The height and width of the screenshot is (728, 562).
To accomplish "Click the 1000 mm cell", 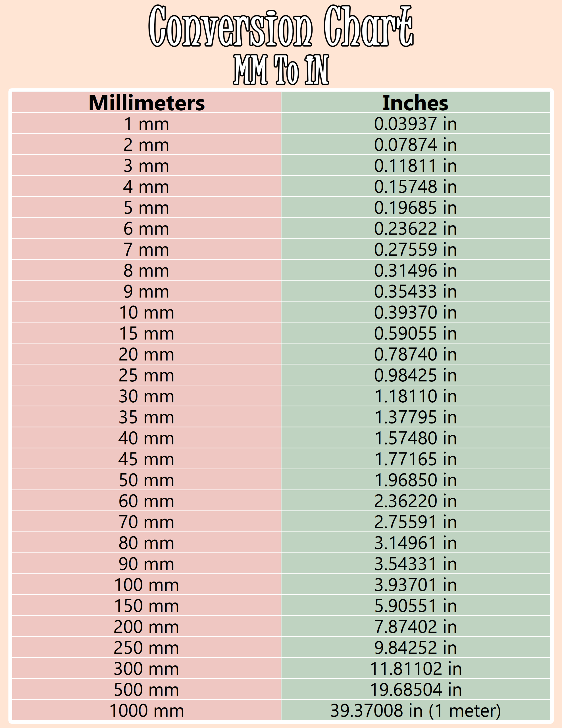I will (x=147, y=711).
